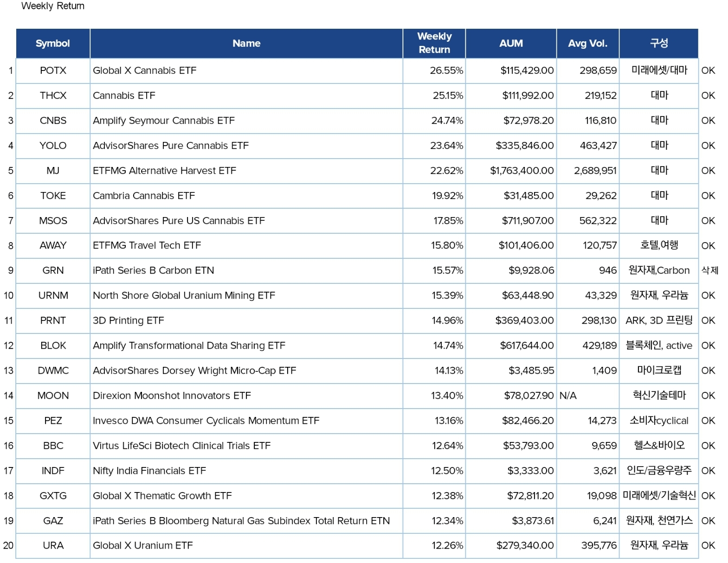Click the 23.64% weekly return value
The width and height of the screenshot is (728, 563).
pyautogui.click(x=446, y=146)
